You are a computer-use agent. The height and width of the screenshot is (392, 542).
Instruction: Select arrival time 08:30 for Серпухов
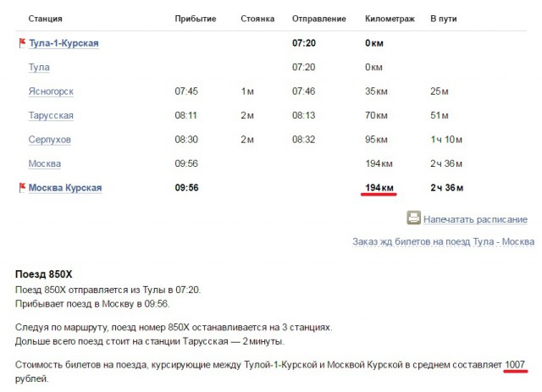click(186, 140)
